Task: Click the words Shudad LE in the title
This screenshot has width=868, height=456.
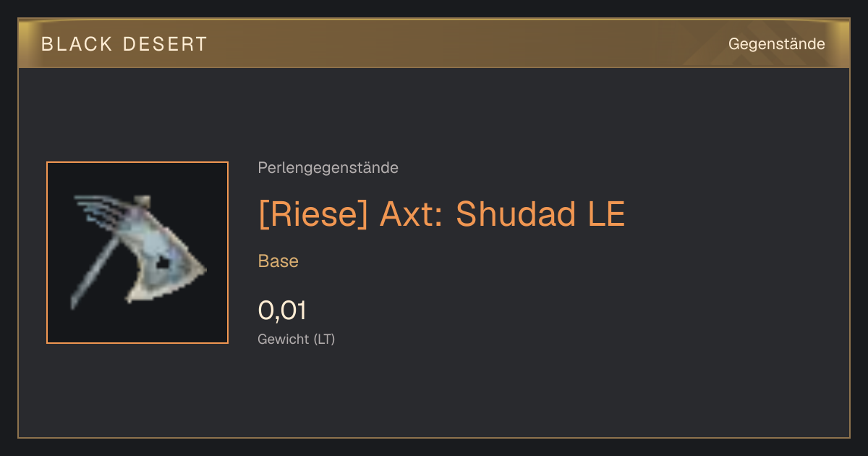Action: point(540,214)
